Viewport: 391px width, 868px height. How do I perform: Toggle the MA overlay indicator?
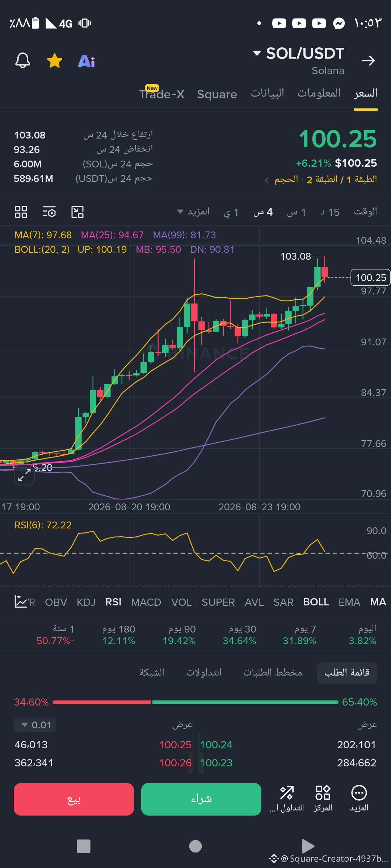tap(378, 602)
